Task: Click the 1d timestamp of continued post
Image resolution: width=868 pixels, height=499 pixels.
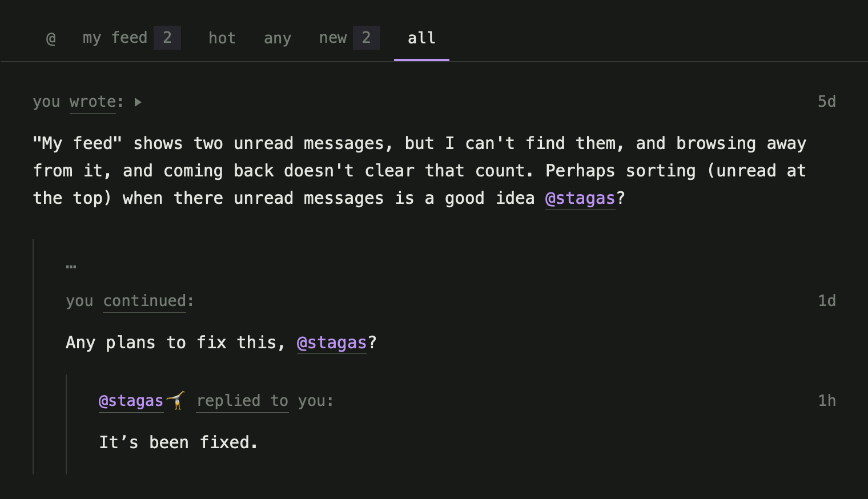Action: tap(827, 301)
